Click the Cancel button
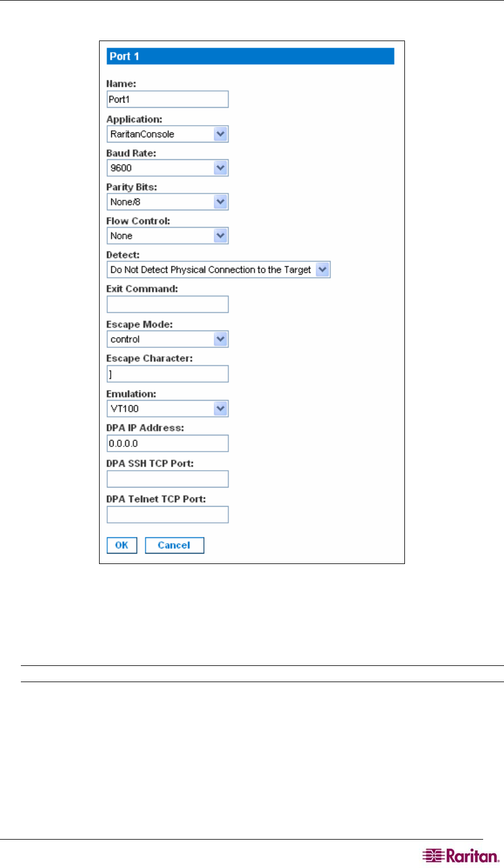The height and width of the screenshot is (868, 504). click(174, 545)
